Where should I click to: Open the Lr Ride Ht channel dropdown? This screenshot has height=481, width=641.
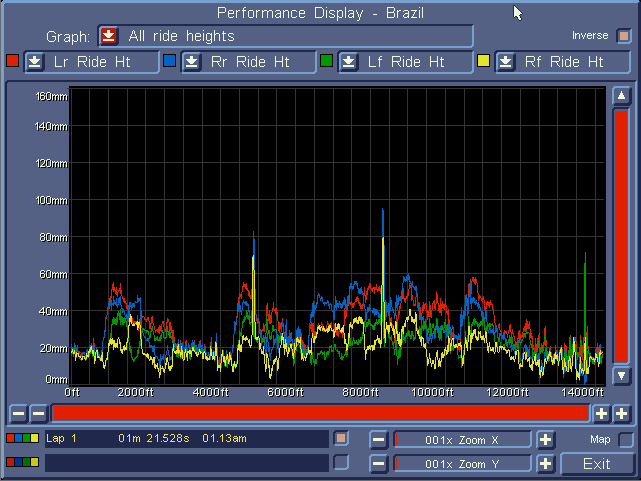click(x=35, y=62)
